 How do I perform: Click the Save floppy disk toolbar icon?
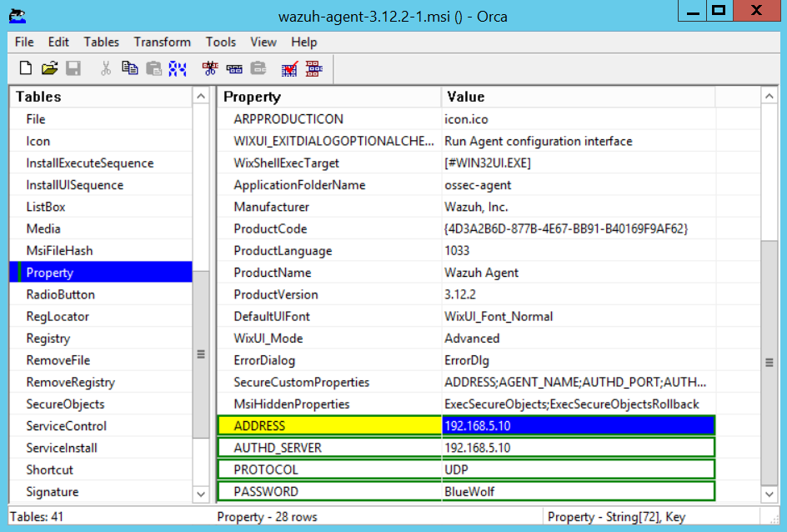pyautogui.click(x=73, y=68)
